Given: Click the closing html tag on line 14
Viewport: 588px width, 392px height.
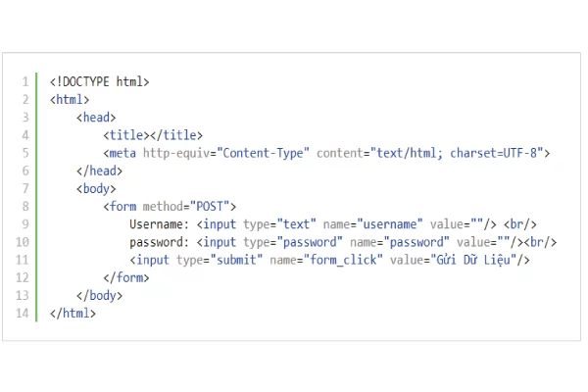Looking at the screenshot, I should click(x=73, y=313).
